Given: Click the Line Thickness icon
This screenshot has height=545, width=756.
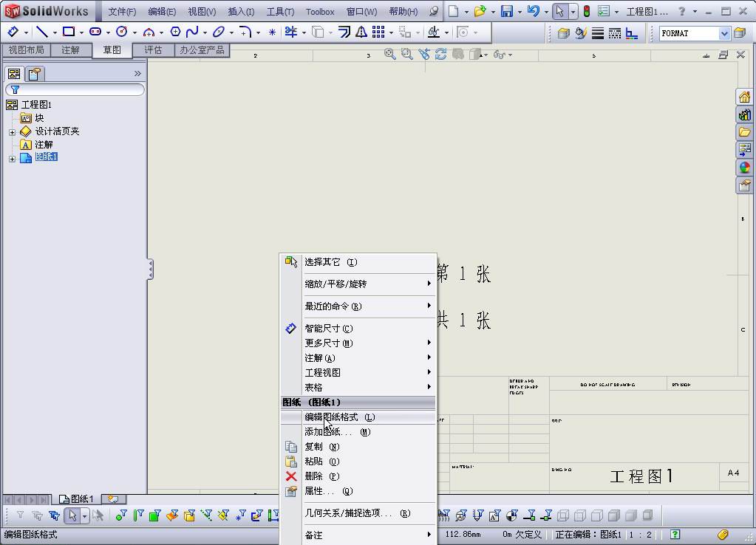Looking at the screenshot, I should (598, 32).
